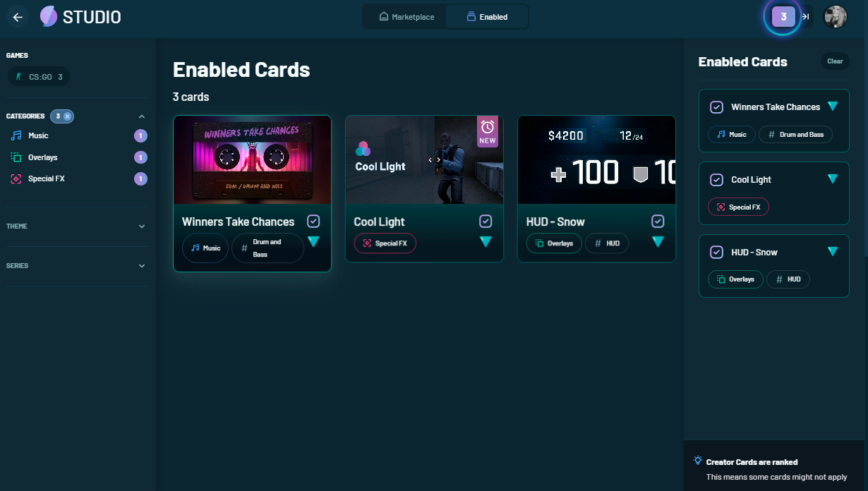Clear all enabled cards

point(835,61)
